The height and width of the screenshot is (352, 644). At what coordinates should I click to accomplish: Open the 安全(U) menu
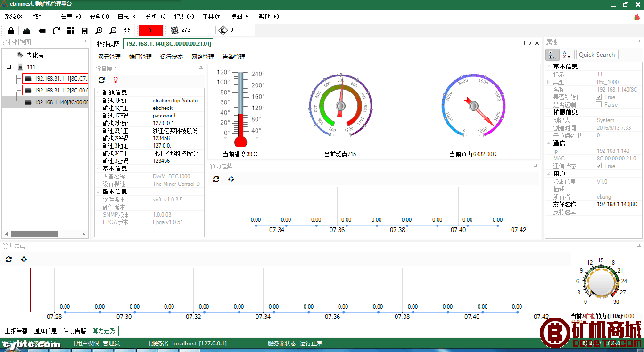coord(99,17)
